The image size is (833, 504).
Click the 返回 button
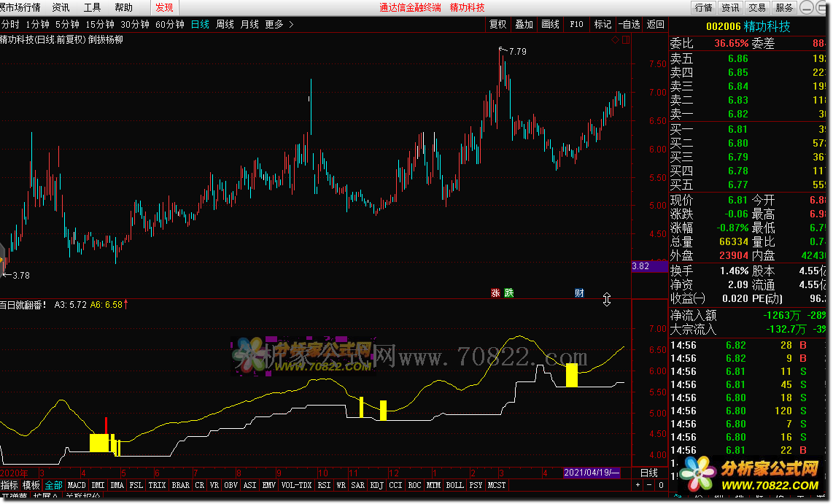pos(656,24)
